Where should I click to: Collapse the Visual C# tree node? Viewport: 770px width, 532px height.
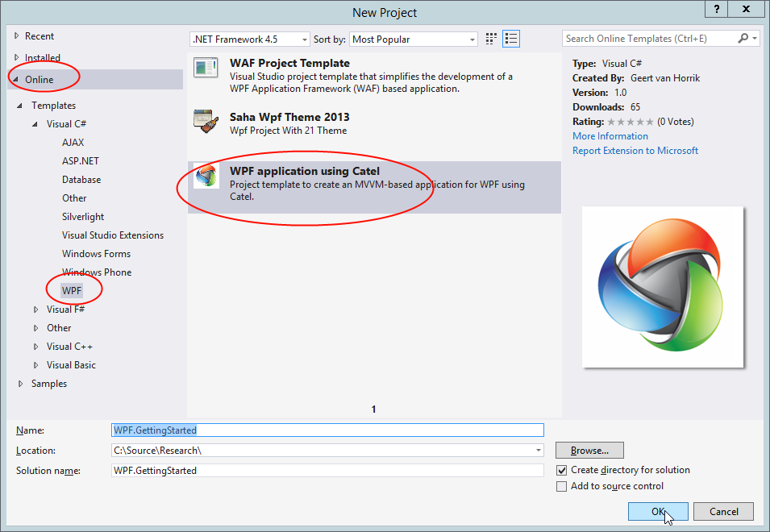tap(35, 124)
